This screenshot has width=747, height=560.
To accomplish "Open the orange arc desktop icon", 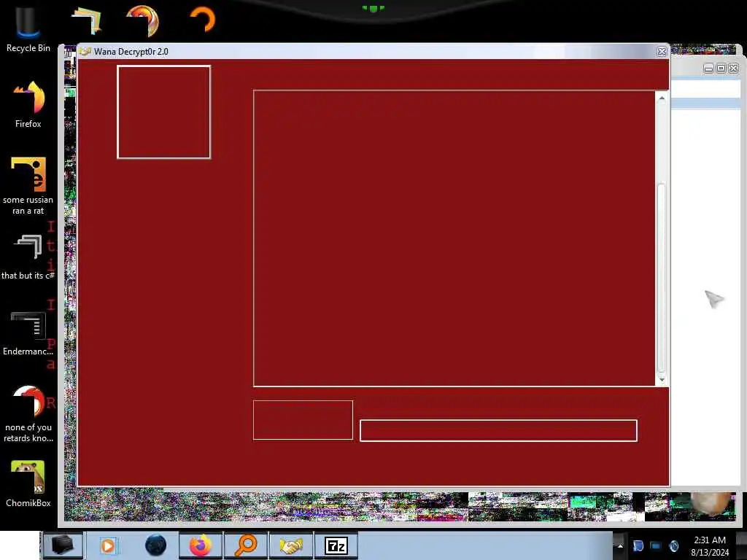I will click(203, 19).
